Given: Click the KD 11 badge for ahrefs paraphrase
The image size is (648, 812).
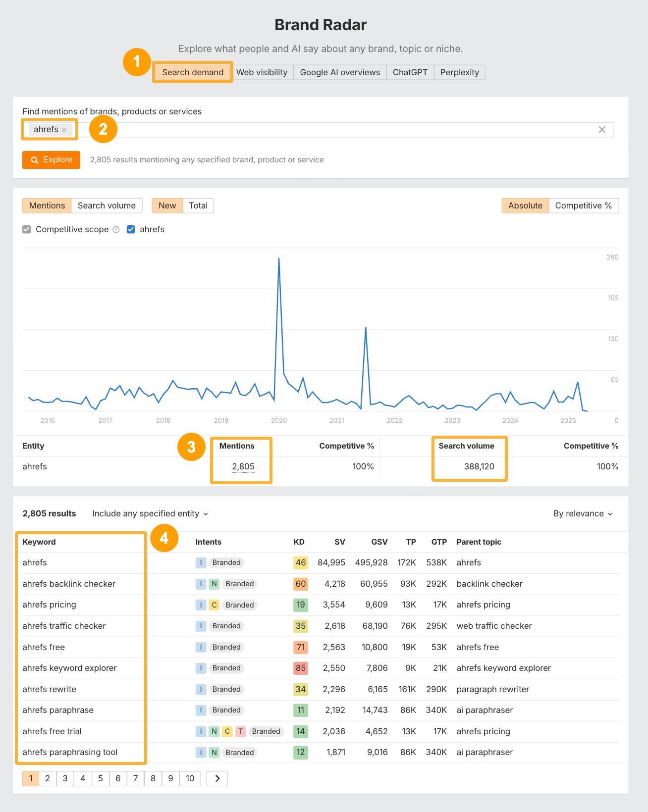Looking at the screenshot, I should (x=301, y=710).
